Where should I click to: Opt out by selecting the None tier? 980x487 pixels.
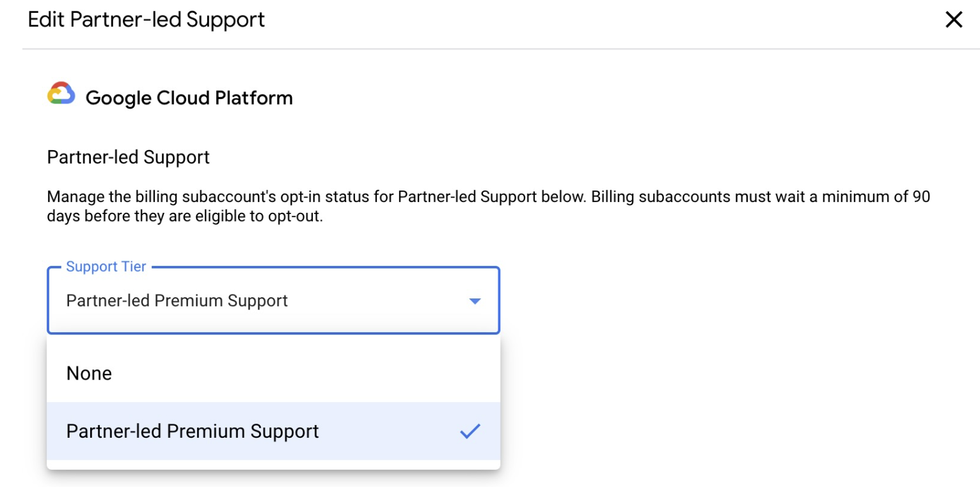click(x=89, y=373)
